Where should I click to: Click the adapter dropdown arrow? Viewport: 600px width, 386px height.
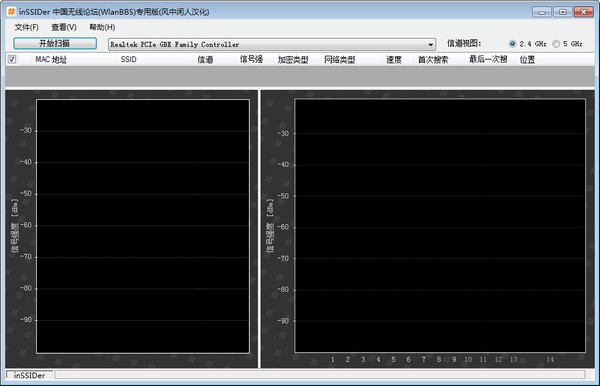point(431,45)
